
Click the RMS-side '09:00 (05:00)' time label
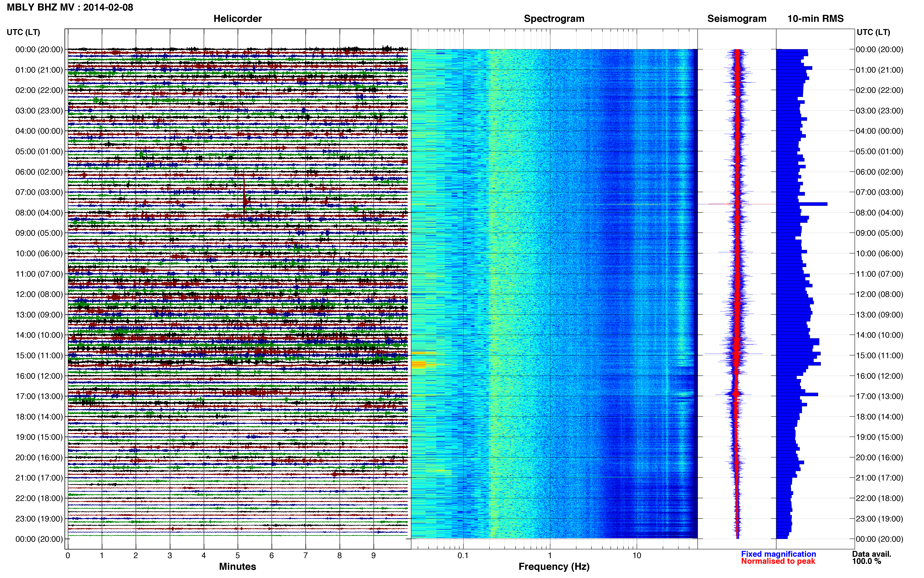880,233
